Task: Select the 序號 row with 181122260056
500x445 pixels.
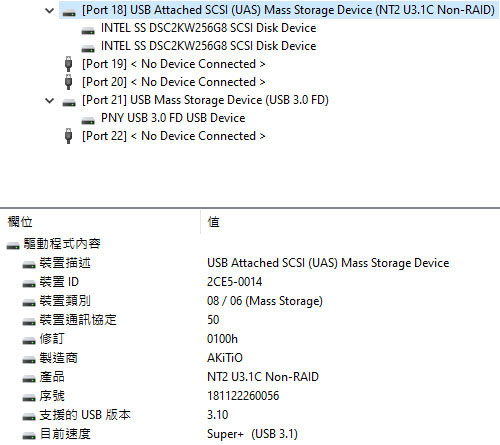Action: (x=250, y=396)
